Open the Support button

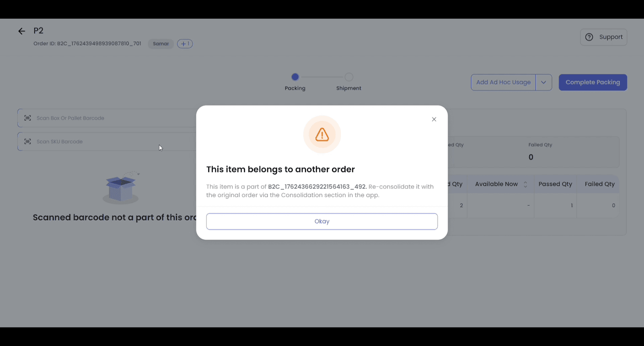[603, 37]
